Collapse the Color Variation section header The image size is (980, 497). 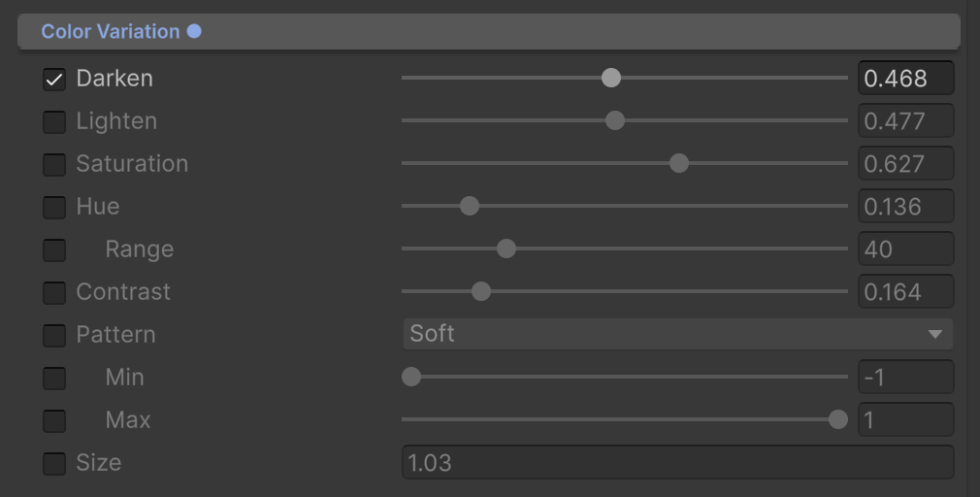pyautogui.click(x=489, y=31)
